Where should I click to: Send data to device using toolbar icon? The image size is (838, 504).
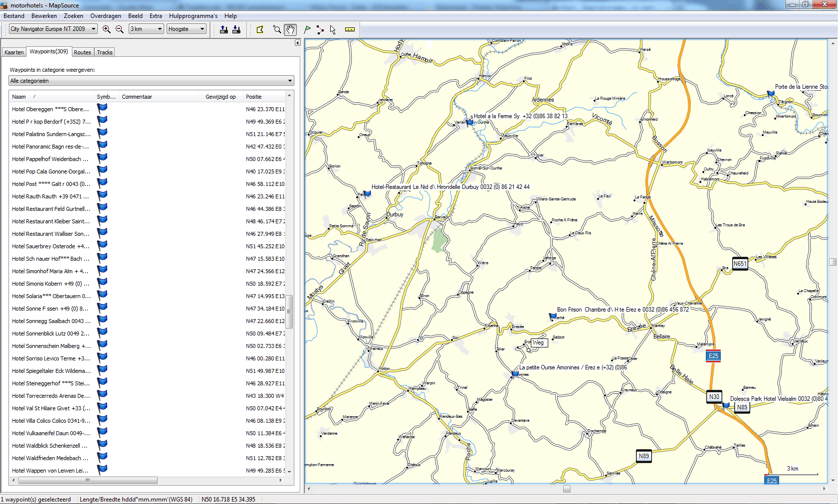point(224,29)
